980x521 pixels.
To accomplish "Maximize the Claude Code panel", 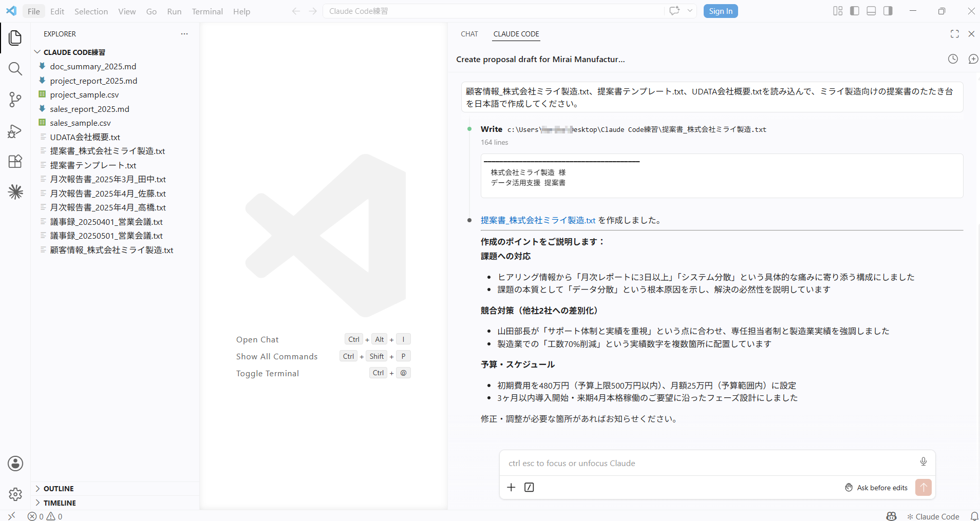I will point(954,34).
